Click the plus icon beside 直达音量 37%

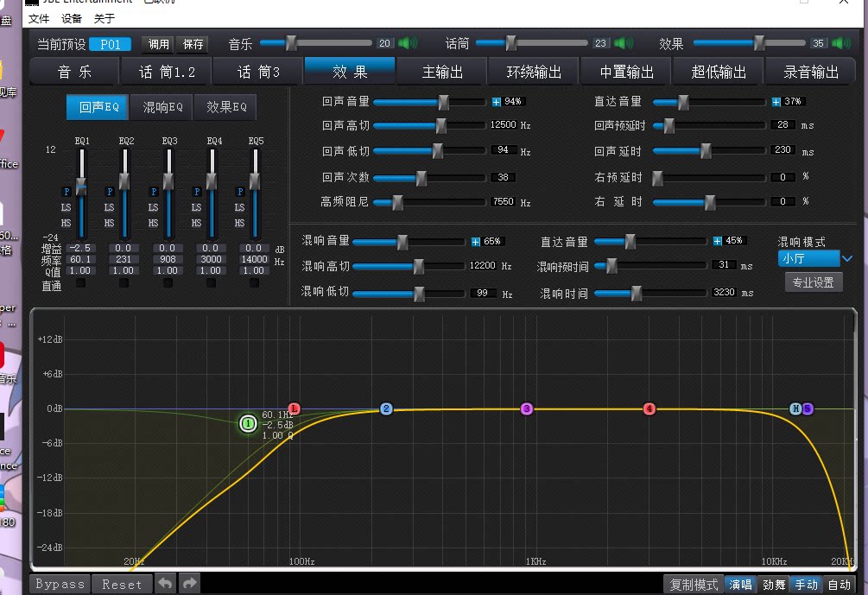click(776, 102)
